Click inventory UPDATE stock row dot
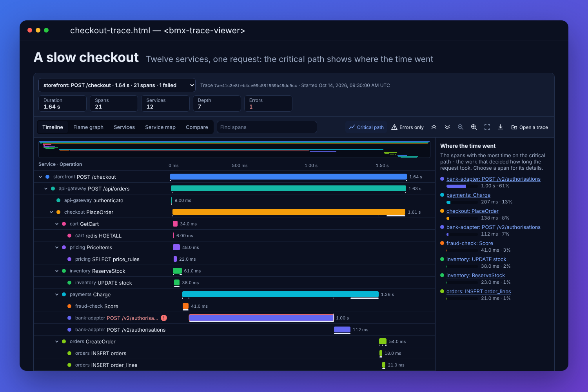588x392 pixels. point(69,283)
